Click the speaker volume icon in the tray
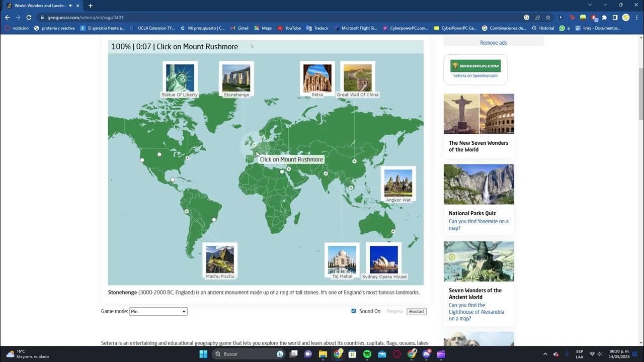The height and width of the screenshot is (362, 644). 600,354
